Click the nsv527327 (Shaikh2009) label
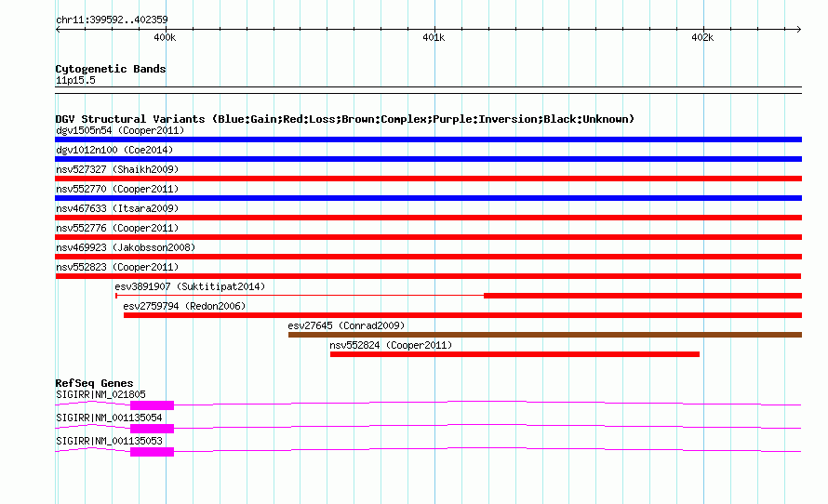828x504 pixels. pos(117,169)
